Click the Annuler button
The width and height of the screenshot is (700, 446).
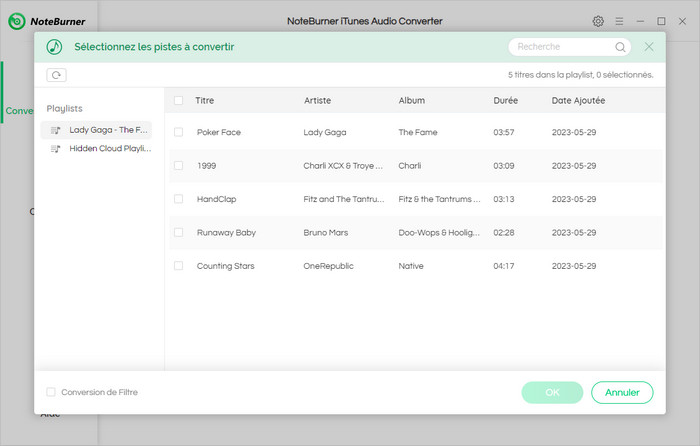pyautogui.click(x=622, y=392)
